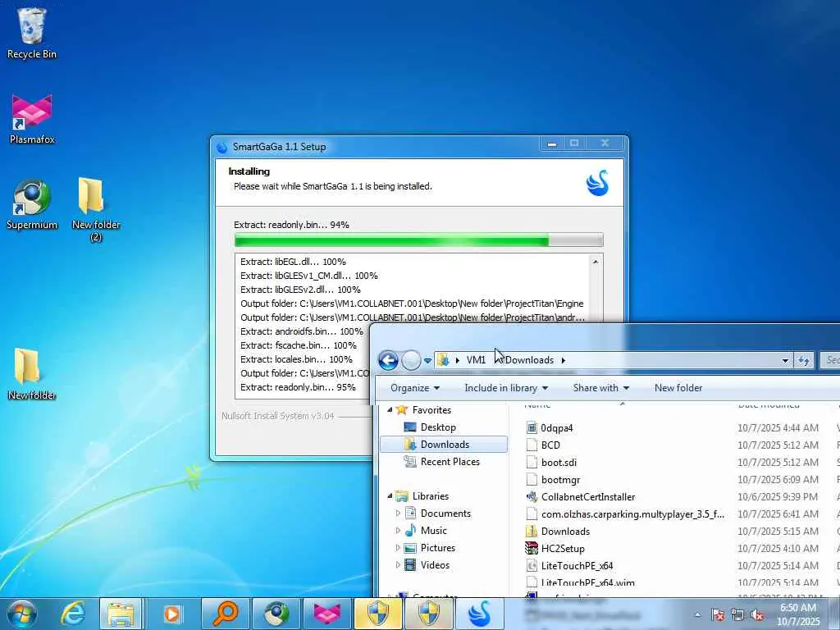Open Internet Explorer from the taskbar
The width and height of the screenshot is (840, 630).
click(73, 614)
